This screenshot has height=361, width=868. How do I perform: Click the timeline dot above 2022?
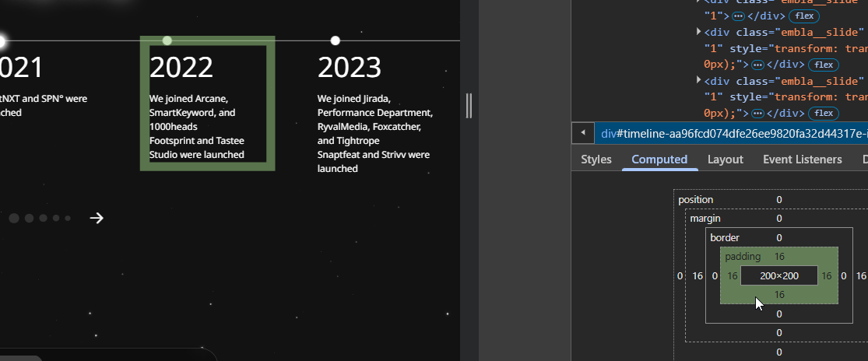tap(167, 40)
